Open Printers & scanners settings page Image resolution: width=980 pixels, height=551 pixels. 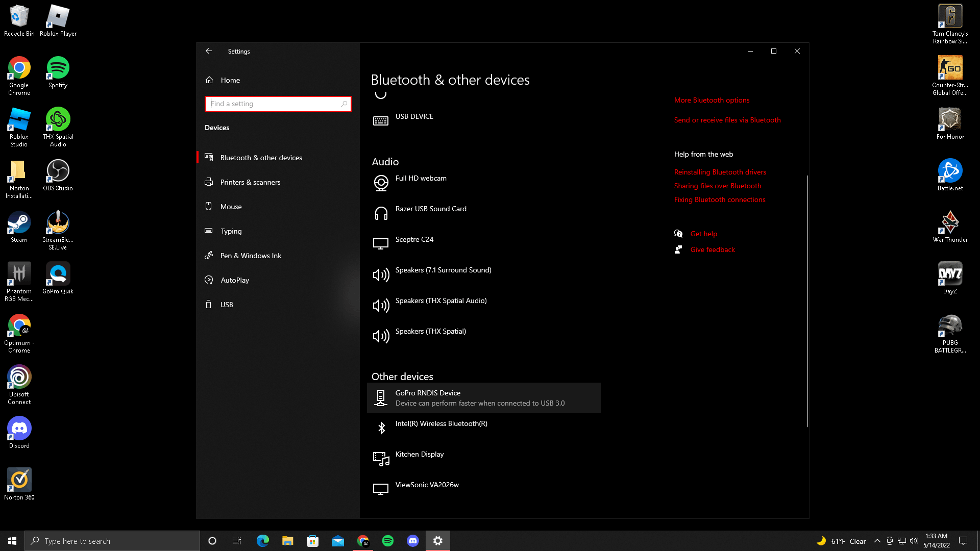coord(250,182)
